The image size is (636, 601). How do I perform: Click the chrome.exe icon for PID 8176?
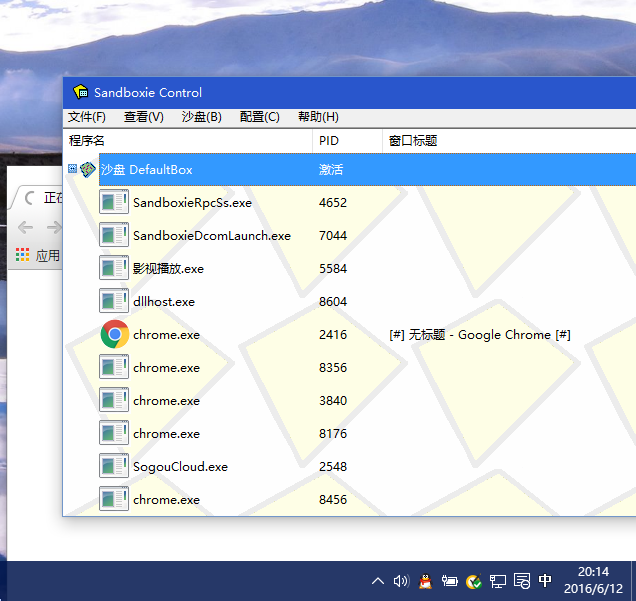114,433
